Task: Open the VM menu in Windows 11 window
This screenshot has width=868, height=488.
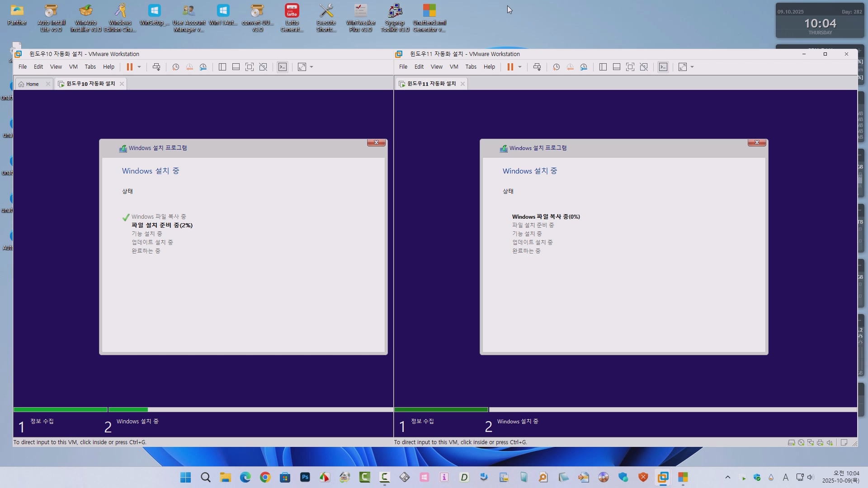Action: 453,67
